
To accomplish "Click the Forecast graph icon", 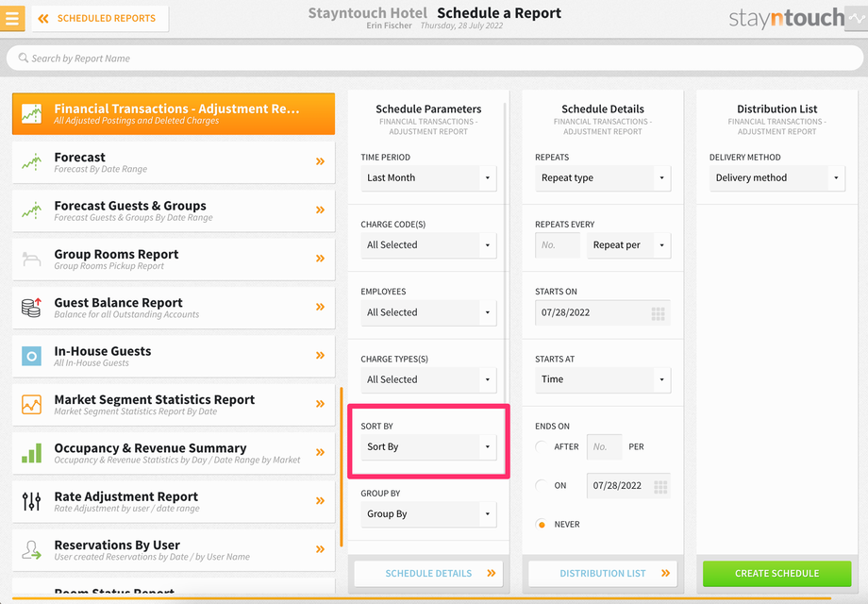I will (31, 162).
